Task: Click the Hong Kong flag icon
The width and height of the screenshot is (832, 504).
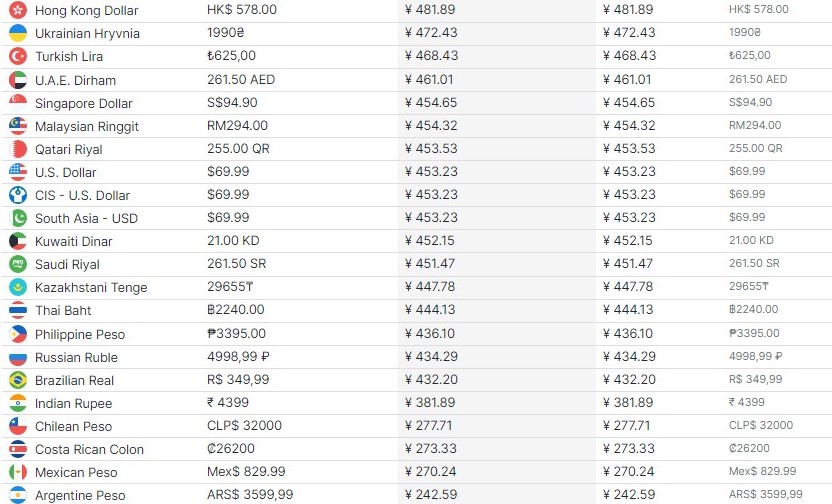Action: pyautogui.click(x=18, y=10)
